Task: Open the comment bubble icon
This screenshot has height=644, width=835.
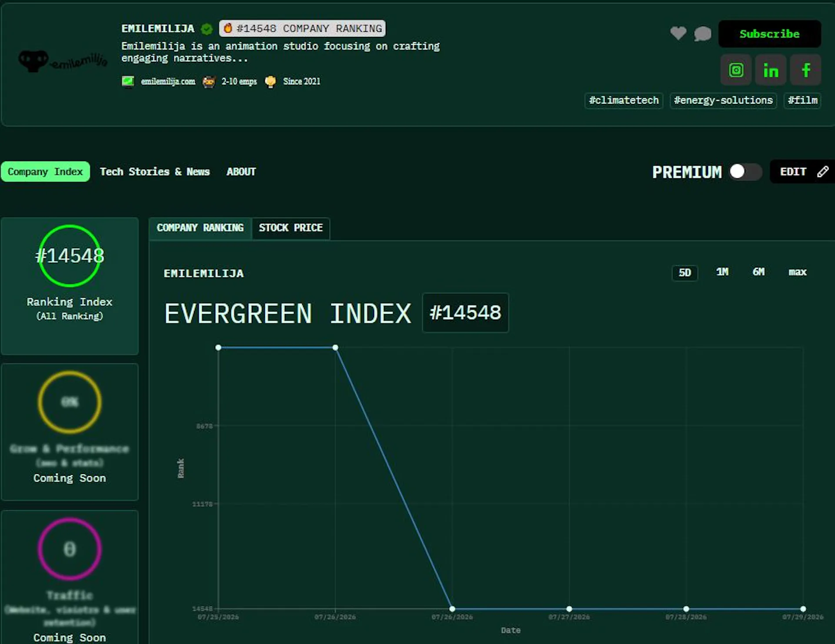Action: [702, 33]
